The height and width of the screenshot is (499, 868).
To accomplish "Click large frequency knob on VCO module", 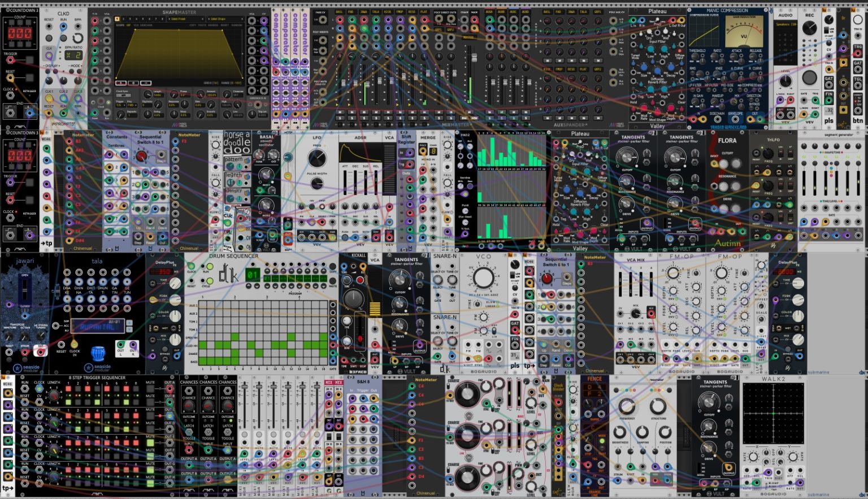I will click(484, 277).
